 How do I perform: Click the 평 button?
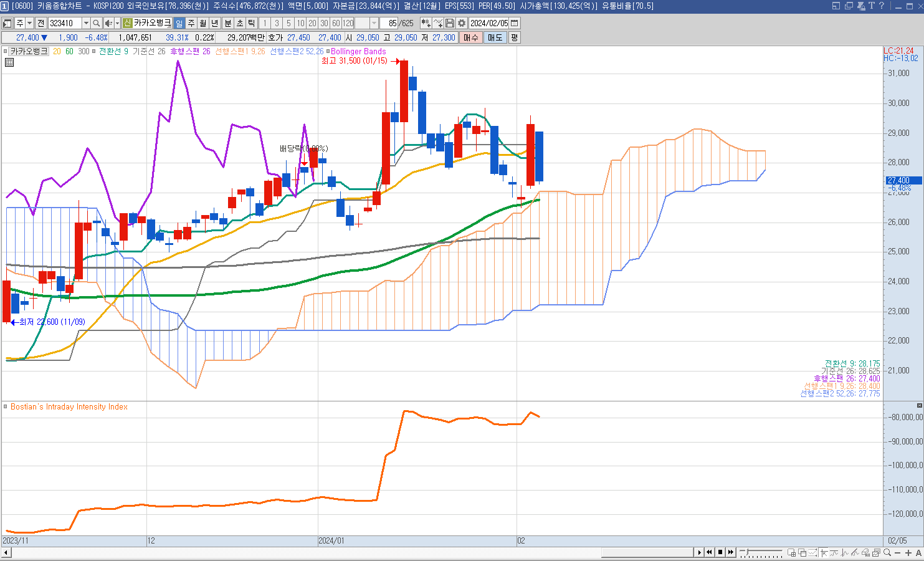(x=515, y=37)
